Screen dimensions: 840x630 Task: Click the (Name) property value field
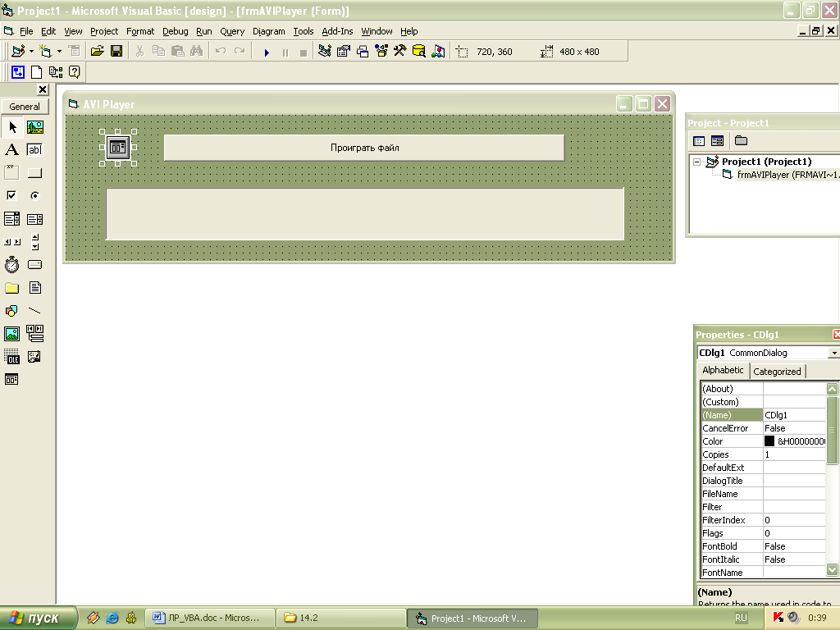(x=794, y=415)
